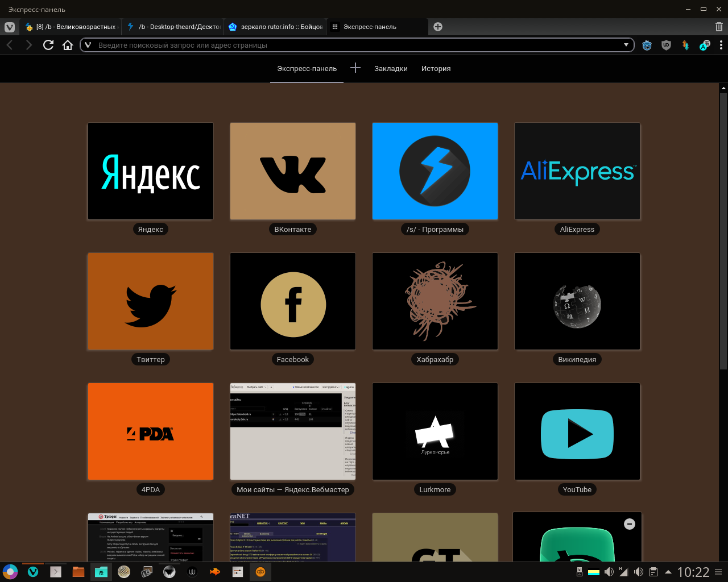The image size is (728, 582).
Task: Open the Википедия speed dial thumbnail
Action: [x=577, y=301]
